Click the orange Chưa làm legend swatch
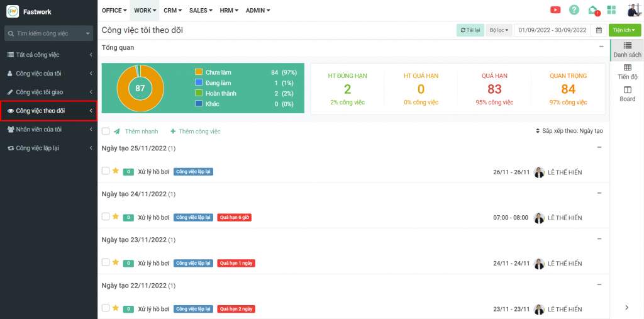 click(199, 72)
